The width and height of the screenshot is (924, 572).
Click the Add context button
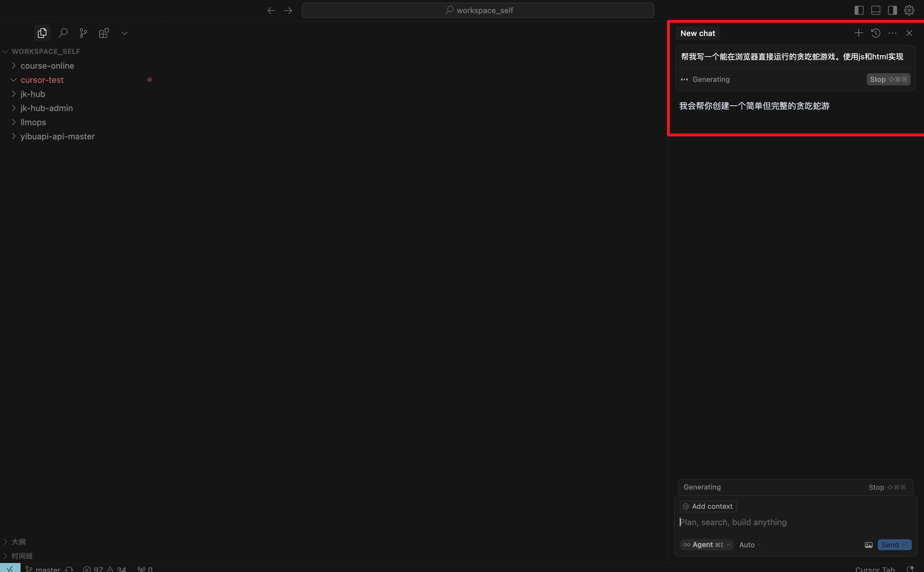708,506
